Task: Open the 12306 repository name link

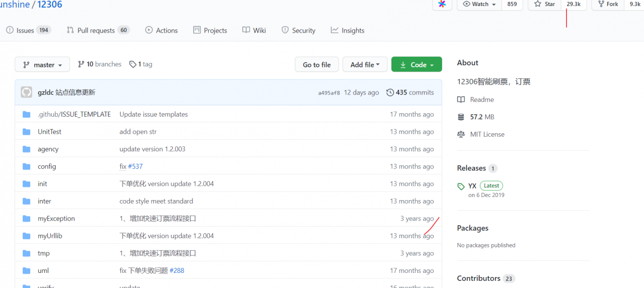Action: pos(50,5)
